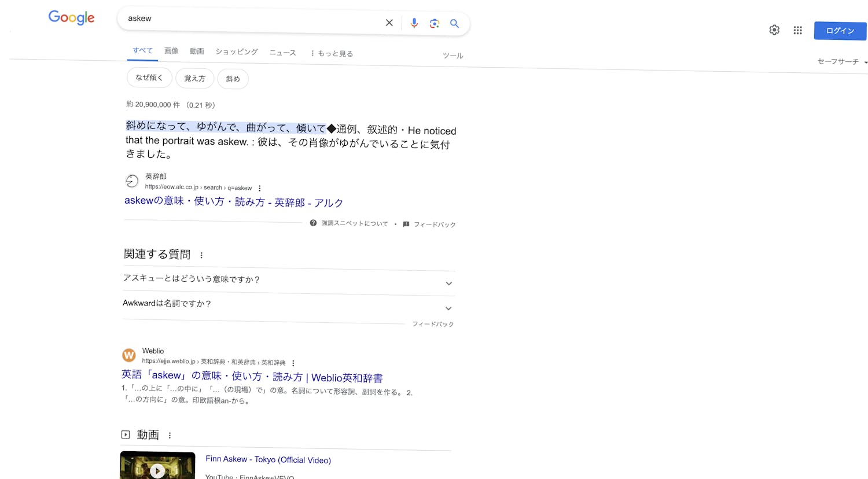Click フィードバック beside featured snippet
This screenshot has width=868, height=479.
pyautogui.click(x=435, y=224)
